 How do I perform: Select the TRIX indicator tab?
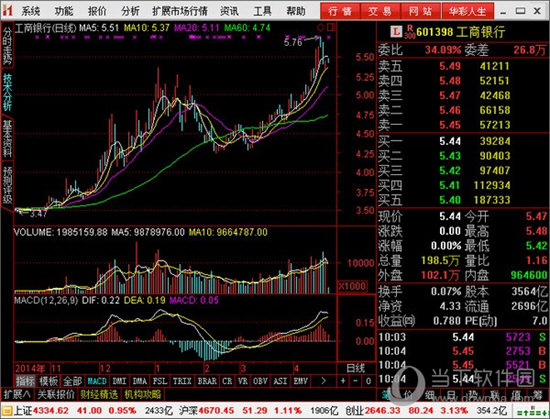[182, 381]
